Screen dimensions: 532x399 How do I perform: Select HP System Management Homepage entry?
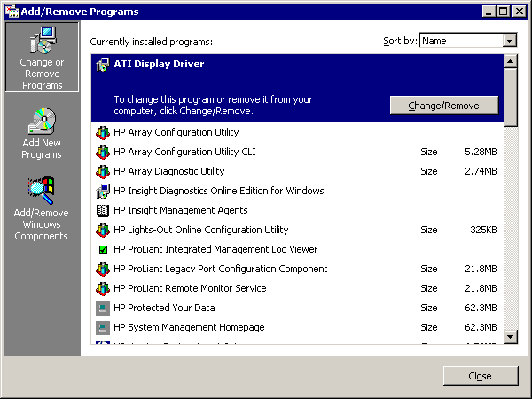click(x=189, y=328)
